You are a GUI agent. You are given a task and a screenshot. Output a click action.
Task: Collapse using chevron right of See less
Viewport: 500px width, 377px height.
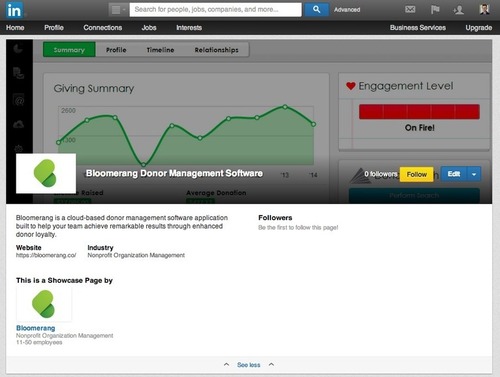tap(271, 364)
